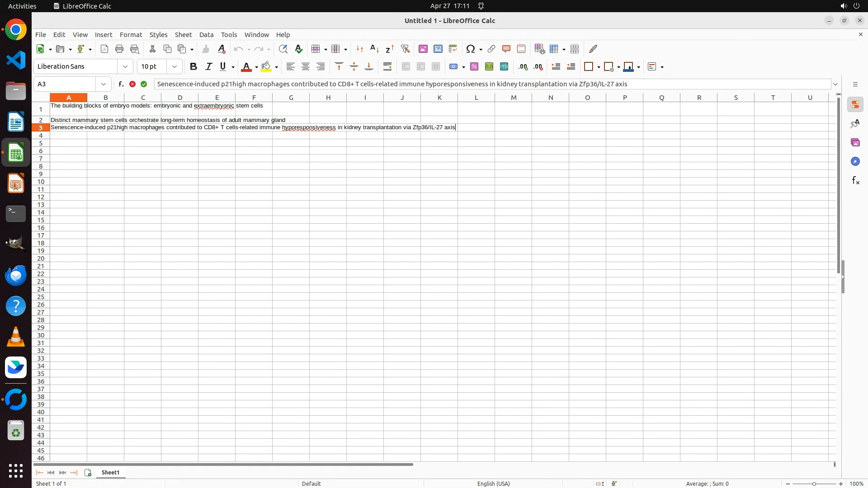Open the font size dropdown

pos(175,67)
